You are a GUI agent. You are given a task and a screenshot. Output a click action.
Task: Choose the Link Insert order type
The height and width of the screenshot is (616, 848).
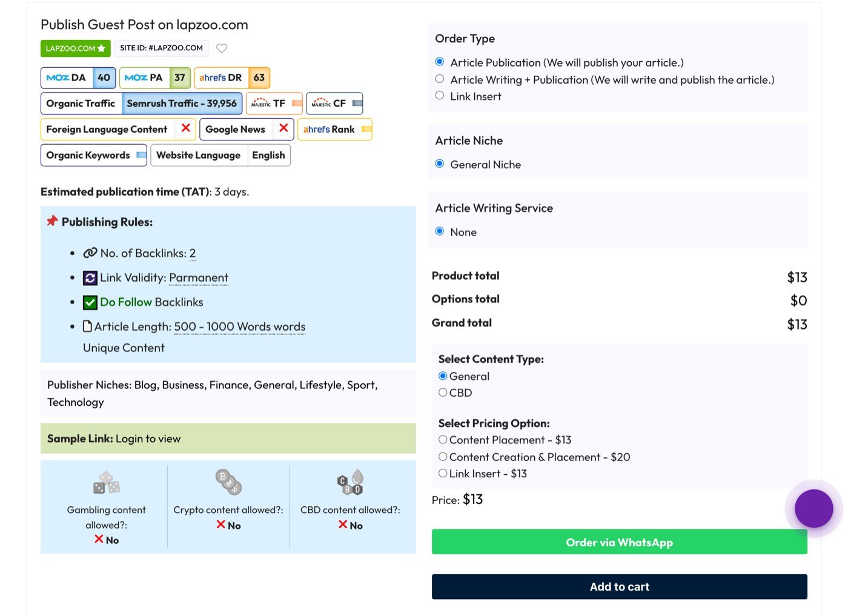pos(440,96)
